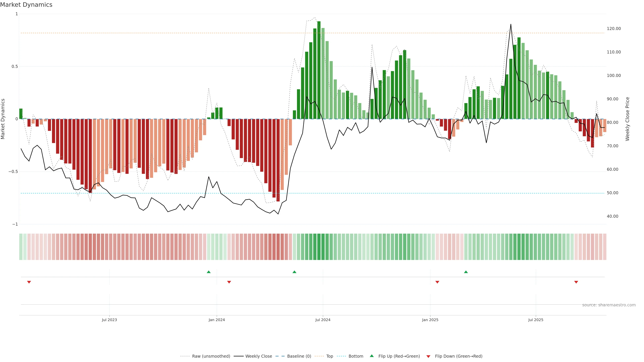644x362 pixels.
Task: Click the Market Dynamics chart title
Action: pos(26,5)
